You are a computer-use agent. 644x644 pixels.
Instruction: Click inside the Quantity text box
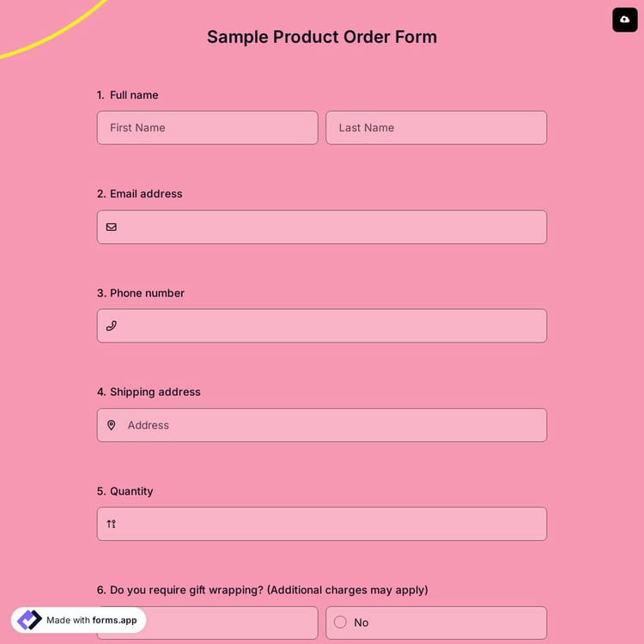click(331, 524)
